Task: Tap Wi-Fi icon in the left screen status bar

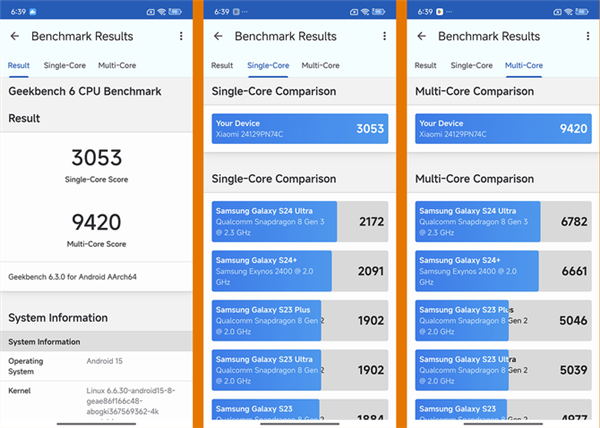Action: (163, 12)
